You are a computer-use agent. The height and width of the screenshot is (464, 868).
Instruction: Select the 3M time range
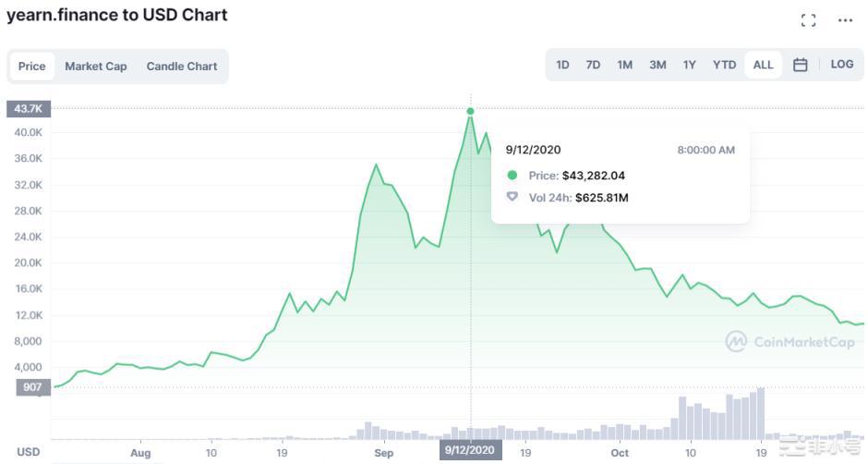tap(657, 65)
